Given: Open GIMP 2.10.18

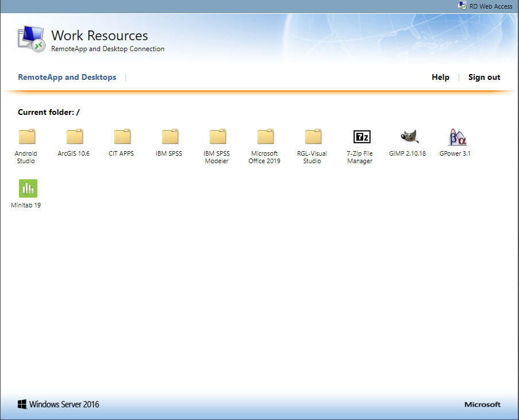Looking at the screenshot, I should tap(407, 137).
